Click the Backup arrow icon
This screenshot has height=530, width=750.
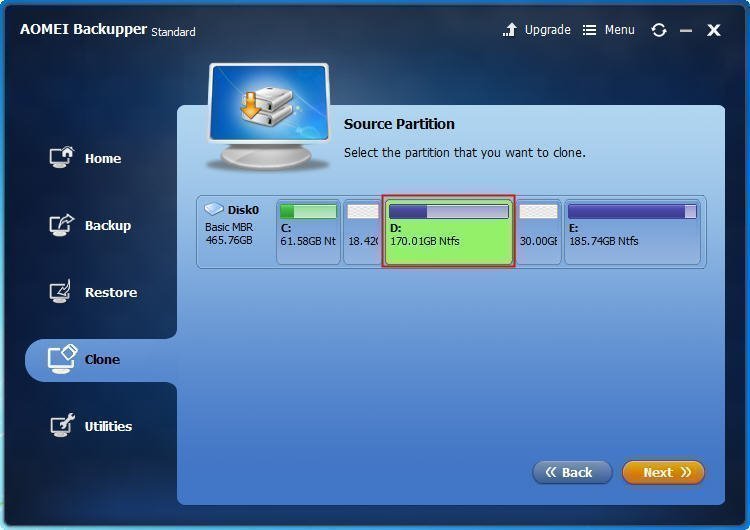point(61,224)
